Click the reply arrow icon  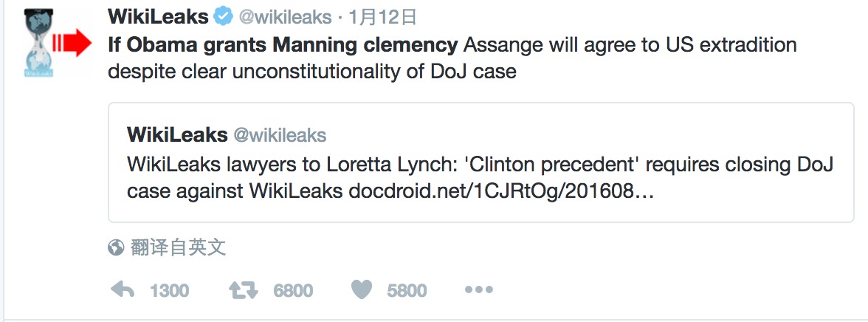coord(123,290)
